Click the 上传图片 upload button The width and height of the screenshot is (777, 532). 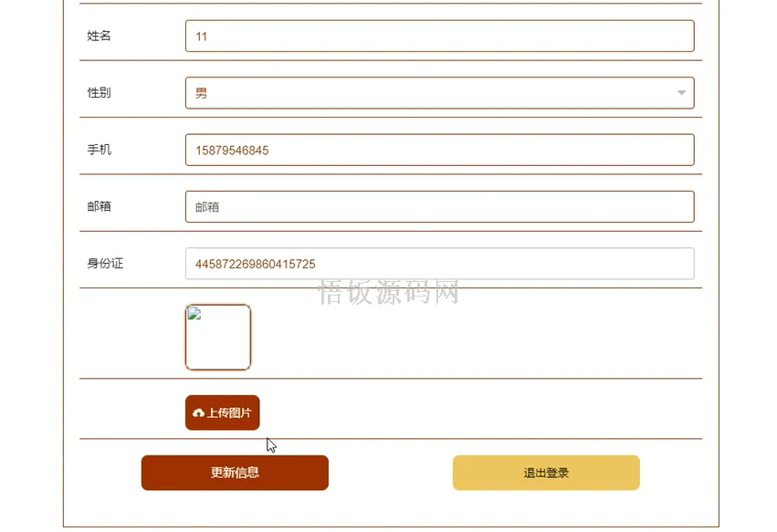coord(222,412)
